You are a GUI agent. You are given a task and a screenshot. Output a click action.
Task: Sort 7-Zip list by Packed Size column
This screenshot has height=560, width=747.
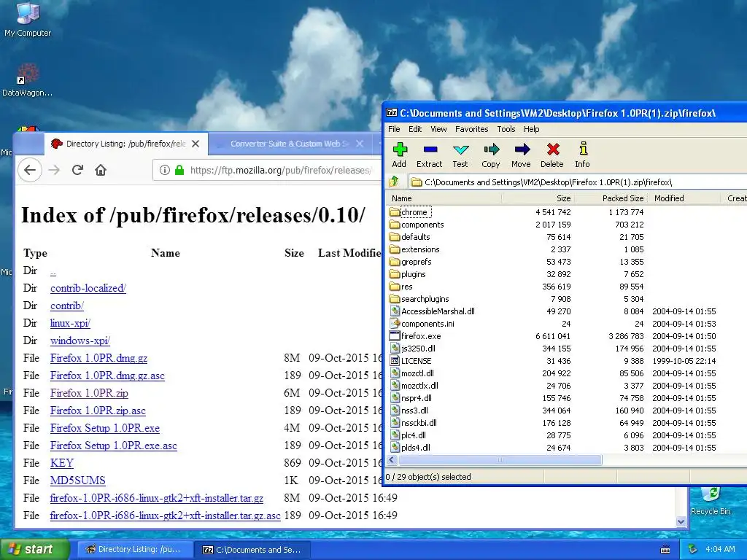(611, 198)
